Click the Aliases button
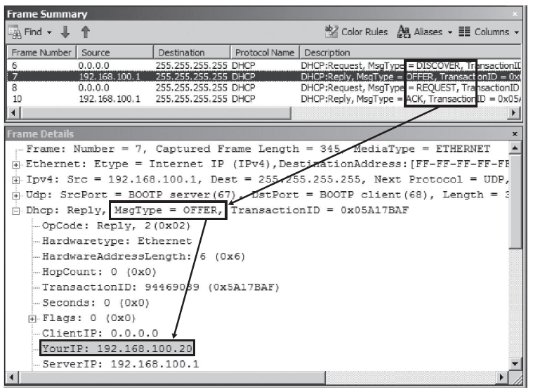 [420, 32]
